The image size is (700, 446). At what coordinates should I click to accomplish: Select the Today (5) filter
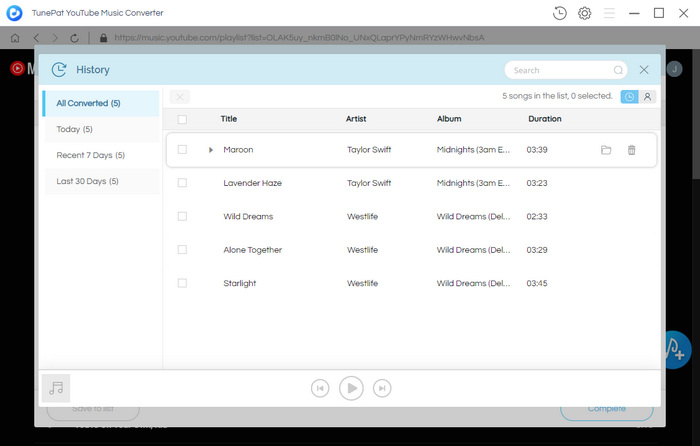[101, 129]
